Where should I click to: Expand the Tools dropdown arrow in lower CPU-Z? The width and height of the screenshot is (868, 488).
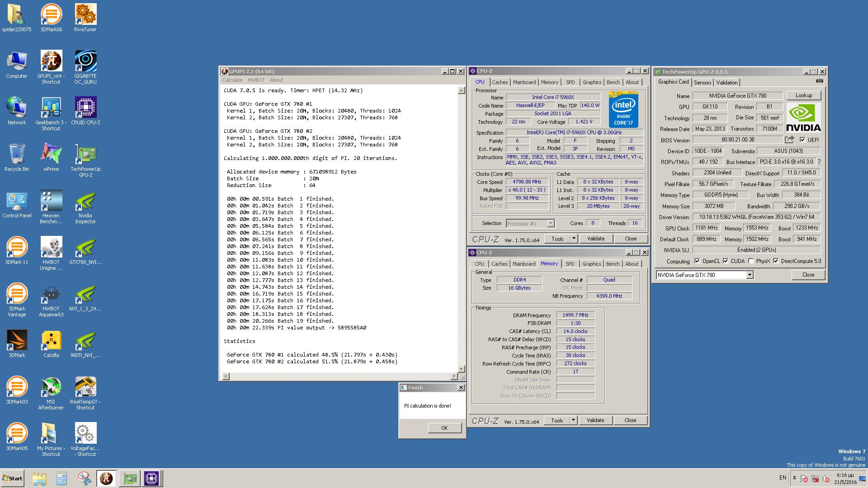(573, 420)
